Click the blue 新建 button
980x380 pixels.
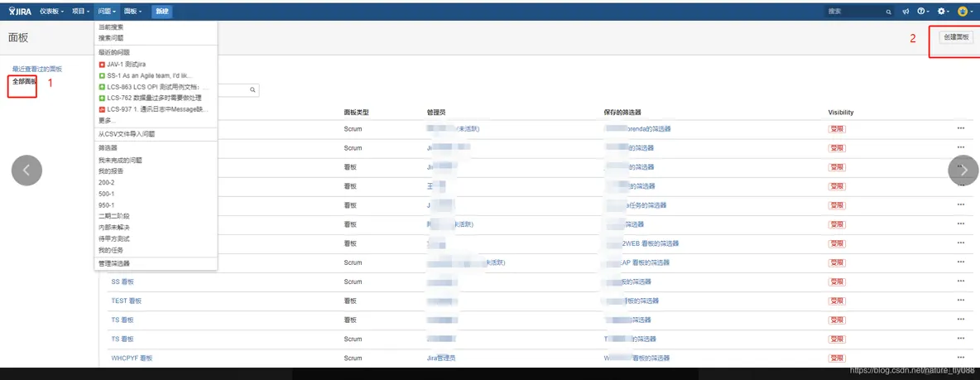coord(162,12)
